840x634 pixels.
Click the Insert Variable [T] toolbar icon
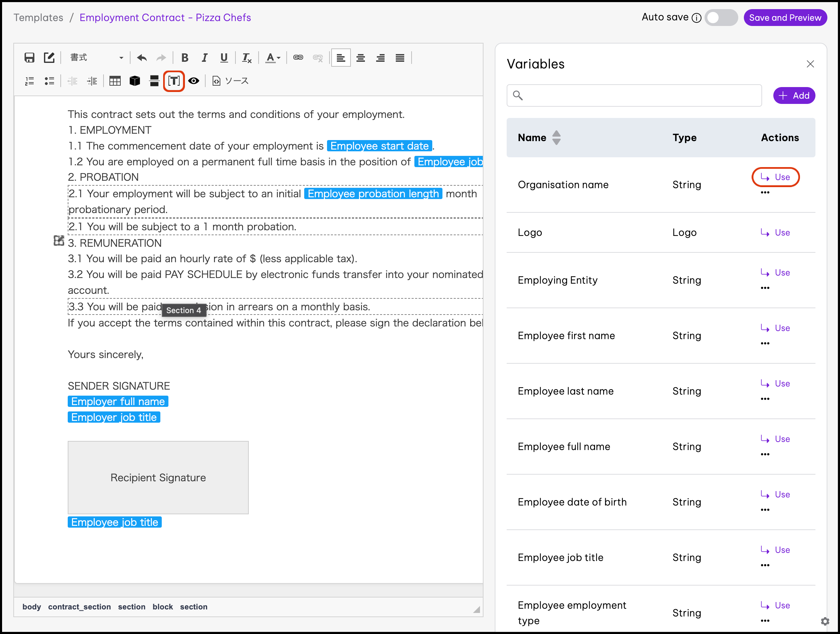click(x=174, y=81)
